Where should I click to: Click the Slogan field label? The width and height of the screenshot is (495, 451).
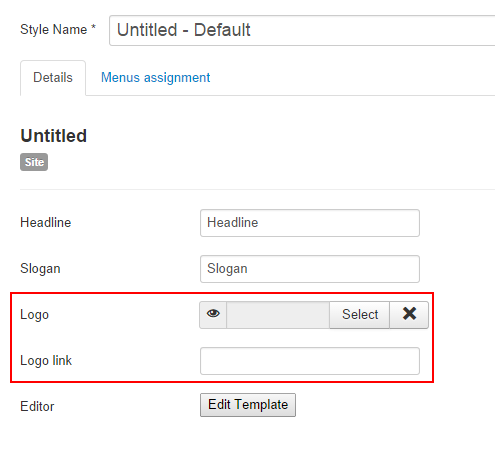40,269
